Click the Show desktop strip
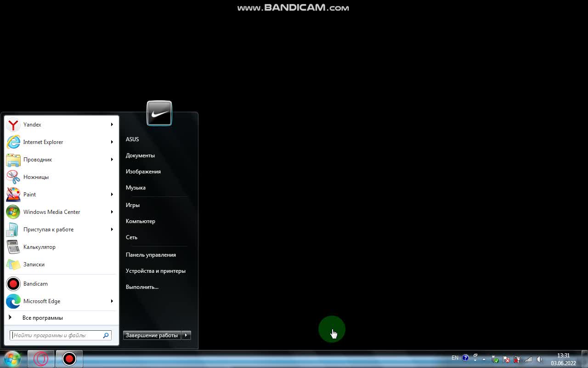 click(584, 359)
